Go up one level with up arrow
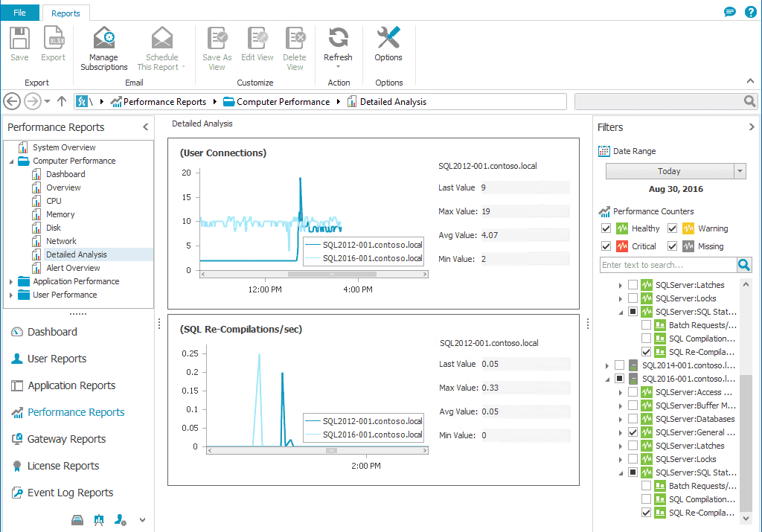Screen dimensions: 762x532 pyautogui.click(x=62, y=101)
